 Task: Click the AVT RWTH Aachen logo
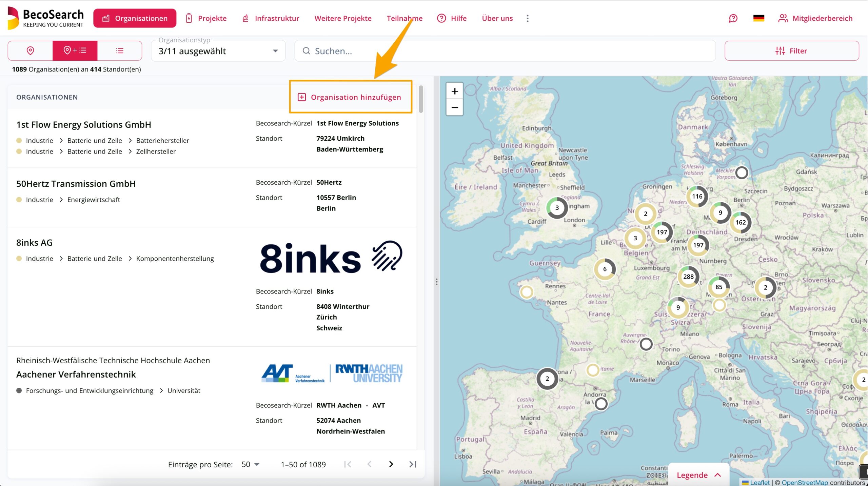[332, 373]
